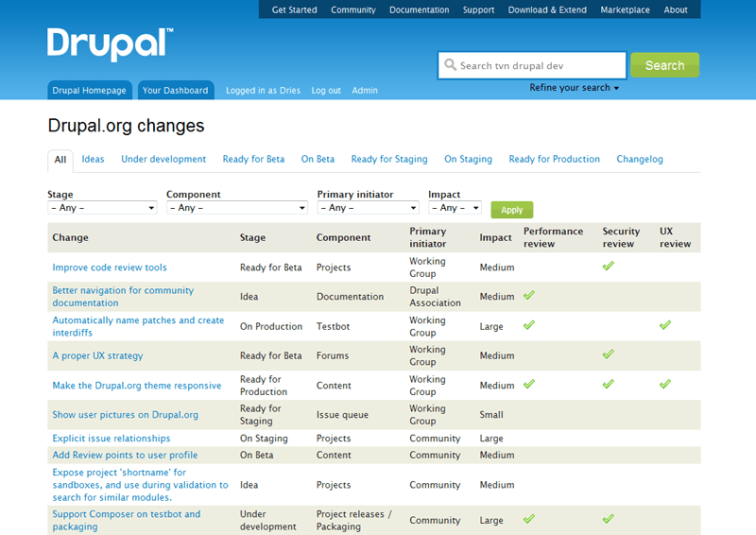
Task: Click the green Search button
Action: (x=664, y=65)
